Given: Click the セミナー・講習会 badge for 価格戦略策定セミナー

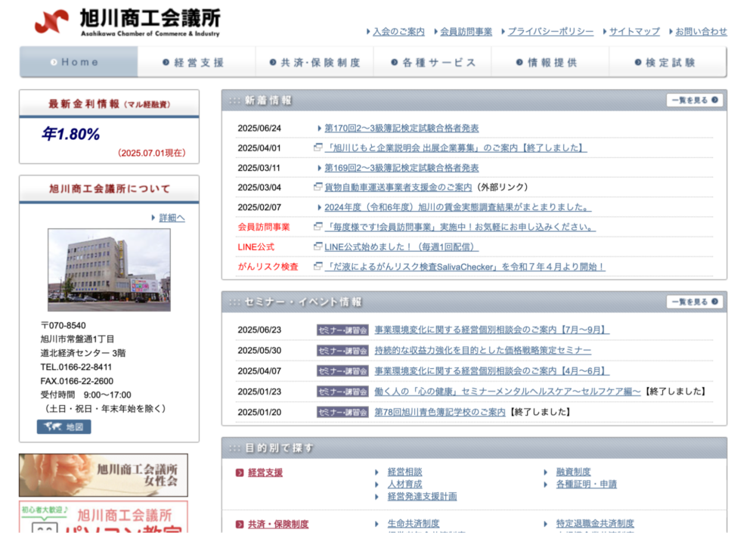Looking at the screenshot, I should pos(342,351).
